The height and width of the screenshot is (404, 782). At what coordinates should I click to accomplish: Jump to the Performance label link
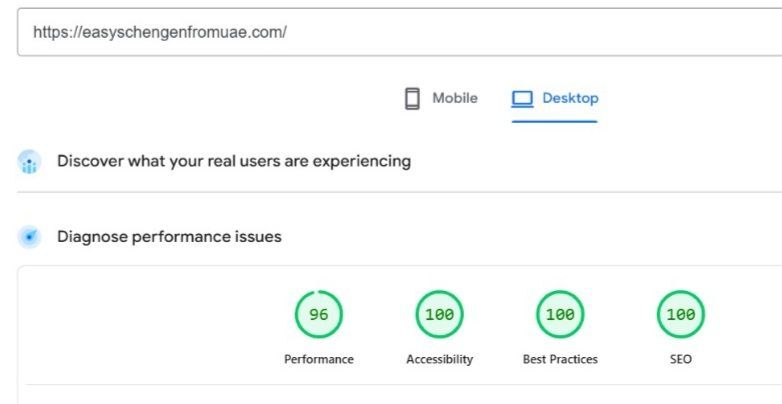[318, 360]
